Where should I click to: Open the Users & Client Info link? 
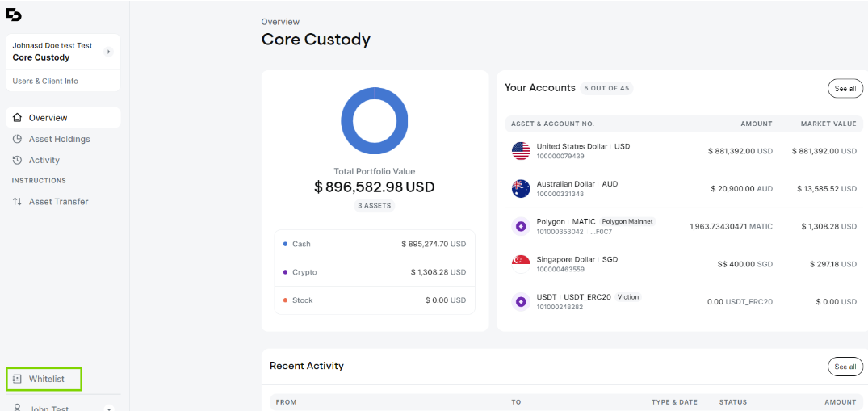(45, 81)
